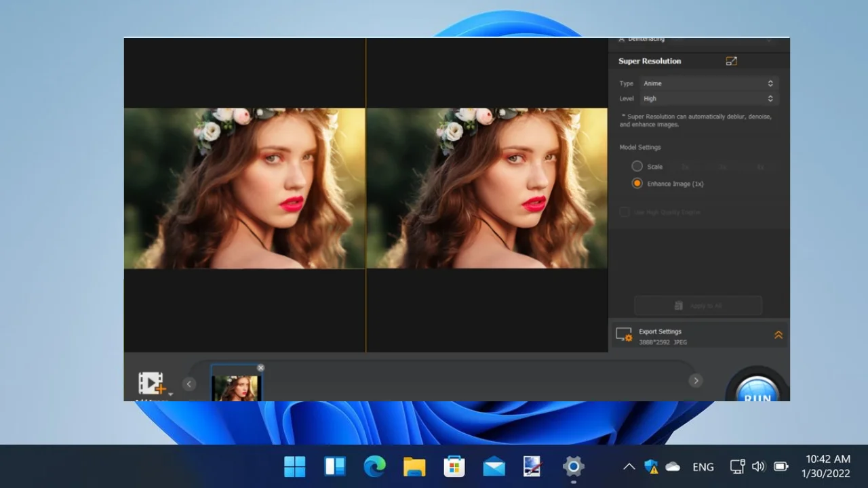Select the Enhance Image (1x) option

(637, 184)
